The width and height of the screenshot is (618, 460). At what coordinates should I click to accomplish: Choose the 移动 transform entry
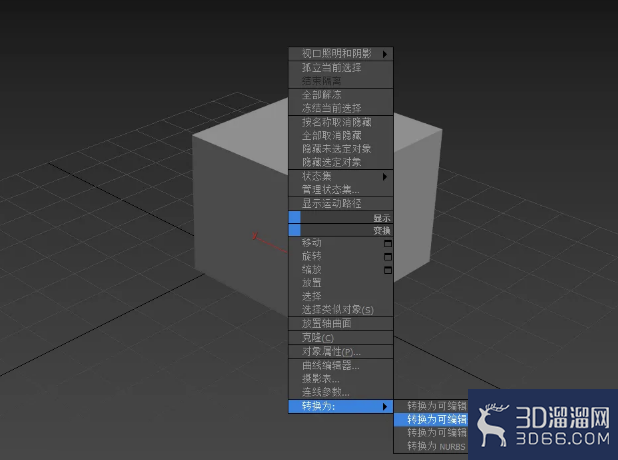341,243
